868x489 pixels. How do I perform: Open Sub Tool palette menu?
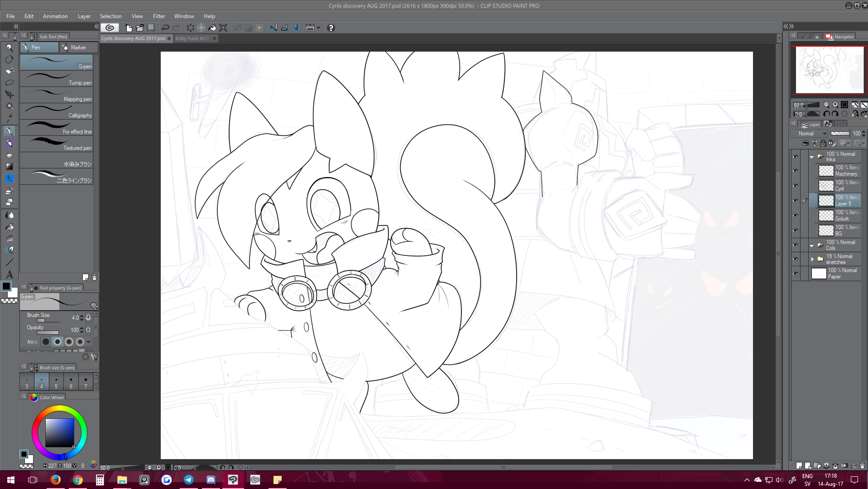click(24, 36)
